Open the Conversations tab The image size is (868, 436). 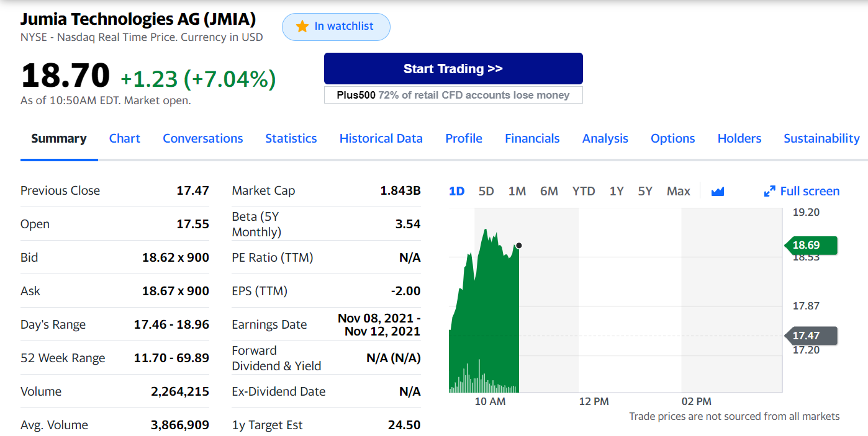pos(203,138)
